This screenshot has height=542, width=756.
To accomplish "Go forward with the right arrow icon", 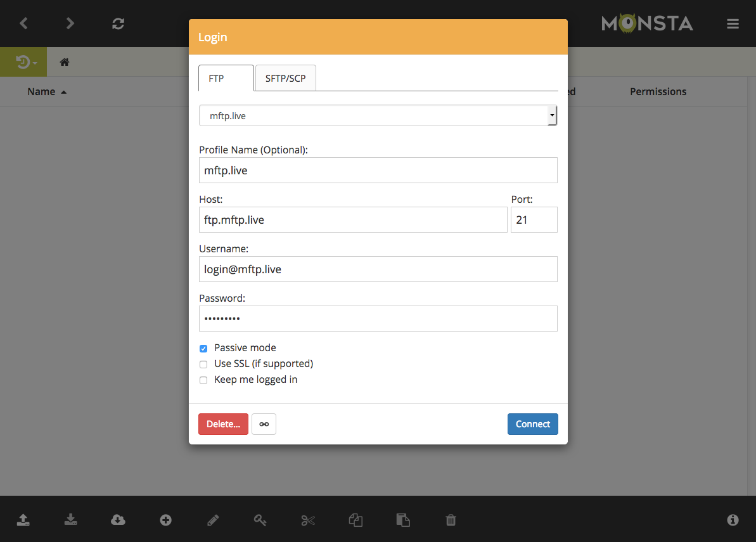I will coord(70,23).
